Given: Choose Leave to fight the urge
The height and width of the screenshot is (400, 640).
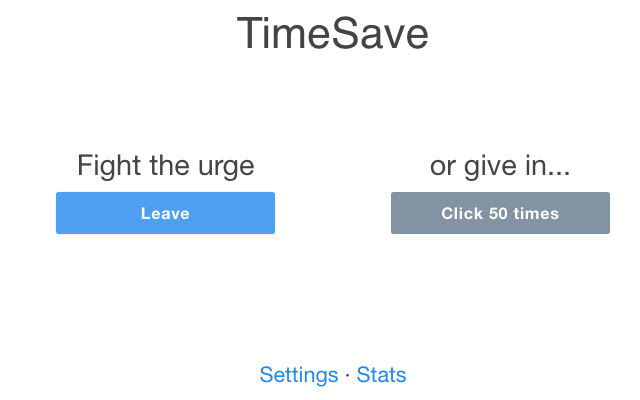Looking at the screenshot, I should [x=165, y=213].
